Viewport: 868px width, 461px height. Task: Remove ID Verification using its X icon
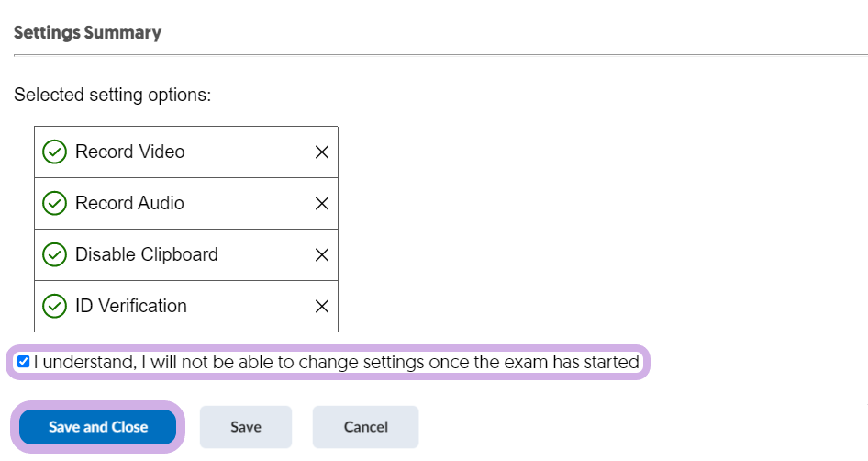[322, 307]
